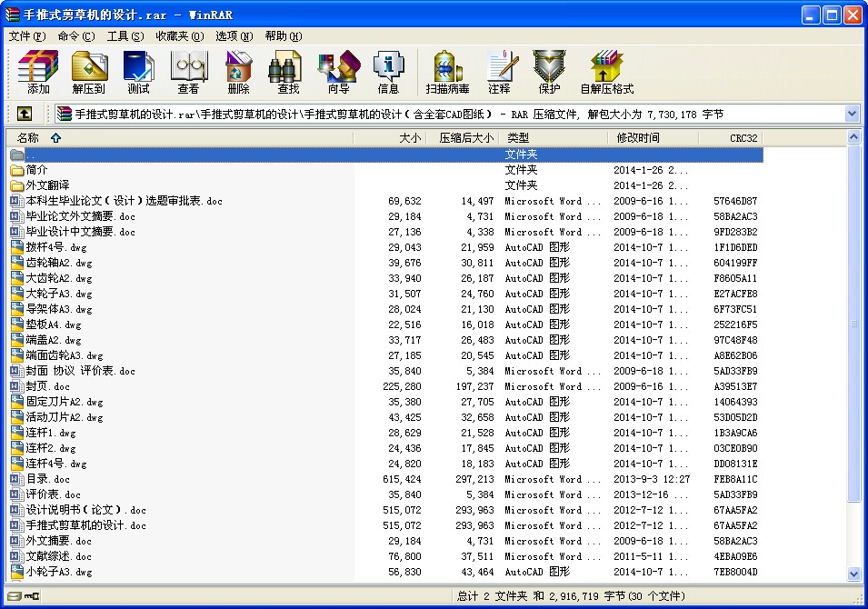Click the 解压到 (Extract To) icon

(x=89, y=73)
